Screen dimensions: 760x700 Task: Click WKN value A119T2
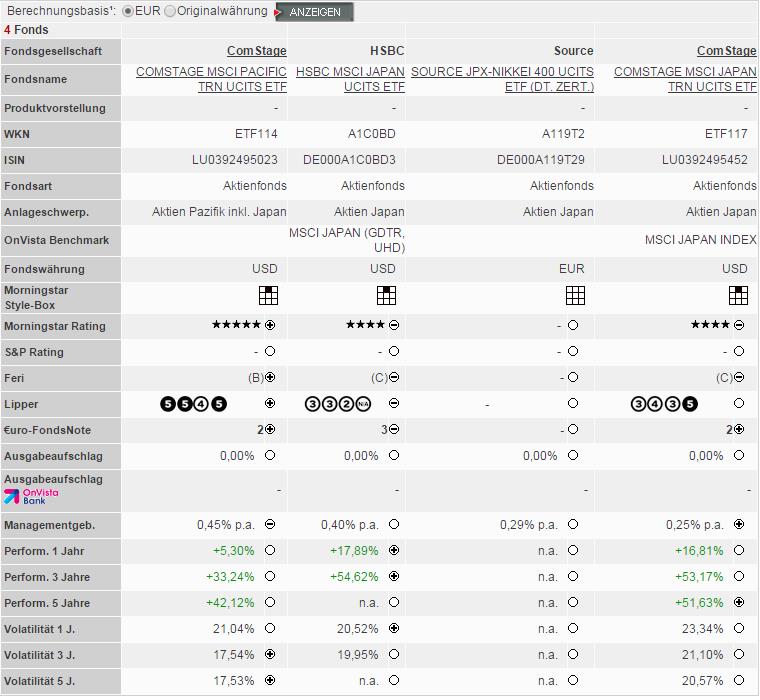click(x=563, y=134)
